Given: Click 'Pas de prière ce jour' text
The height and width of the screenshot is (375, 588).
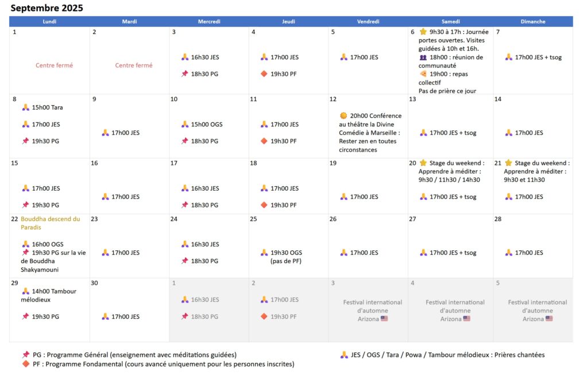Looking at the screenshot, I should (447, 91).
